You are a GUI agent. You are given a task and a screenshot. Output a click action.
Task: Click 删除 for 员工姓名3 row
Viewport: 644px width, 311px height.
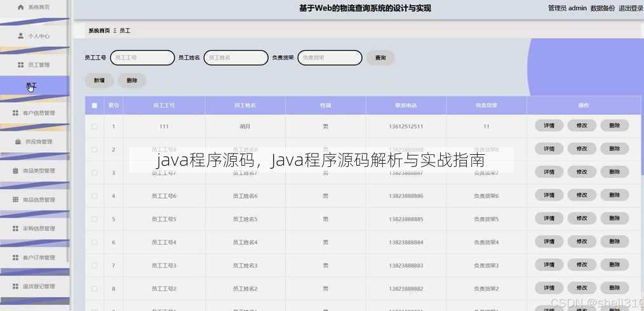point(615,265)
